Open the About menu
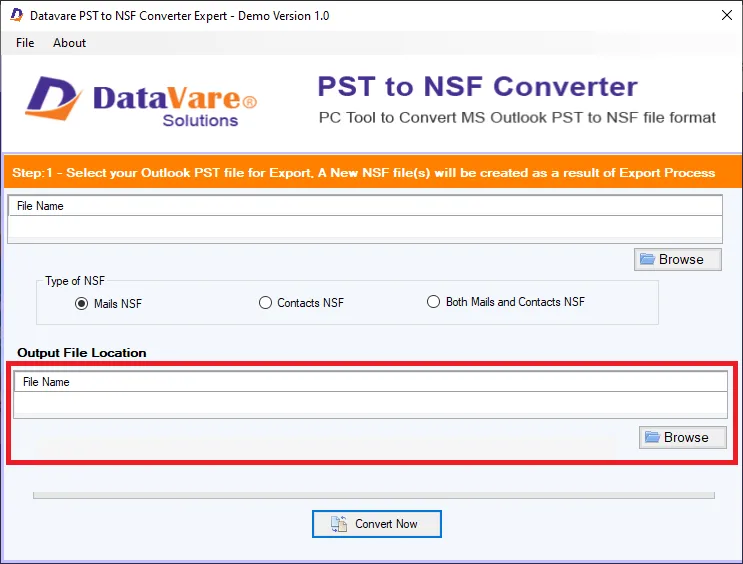743x564 pixels. coord(70,43)
